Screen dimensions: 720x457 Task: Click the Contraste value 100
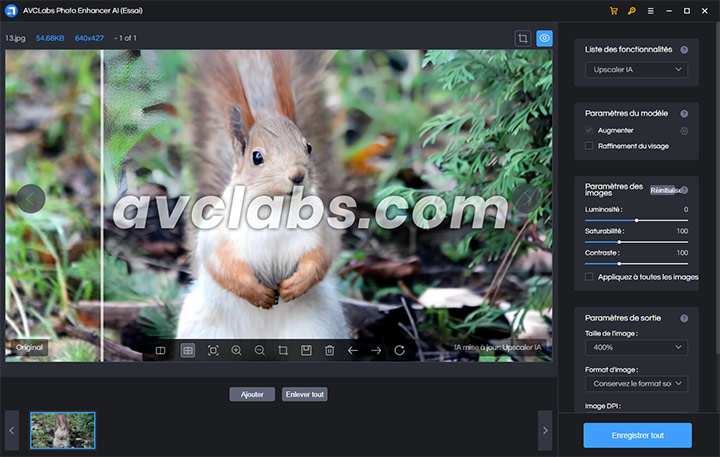[682, 253]
